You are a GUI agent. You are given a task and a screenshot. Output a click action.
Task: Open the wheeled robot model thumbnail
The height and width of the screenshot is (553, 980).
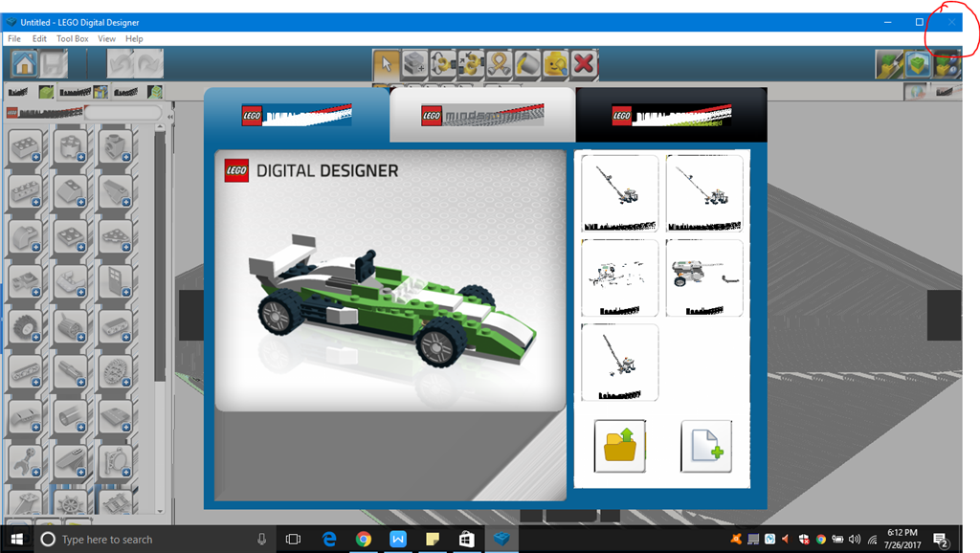[x=704, y=277]
